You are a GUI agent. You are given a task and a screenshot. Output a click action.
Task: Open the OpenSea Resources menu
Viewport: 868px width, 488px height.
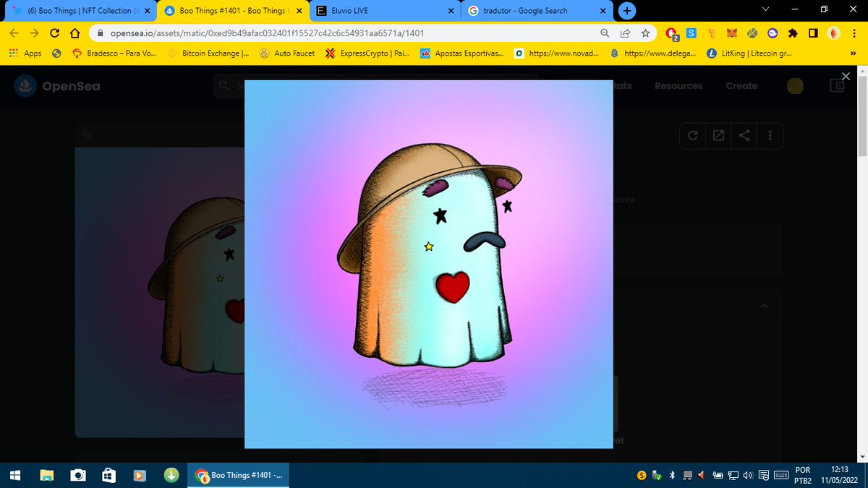coord(678,85)
